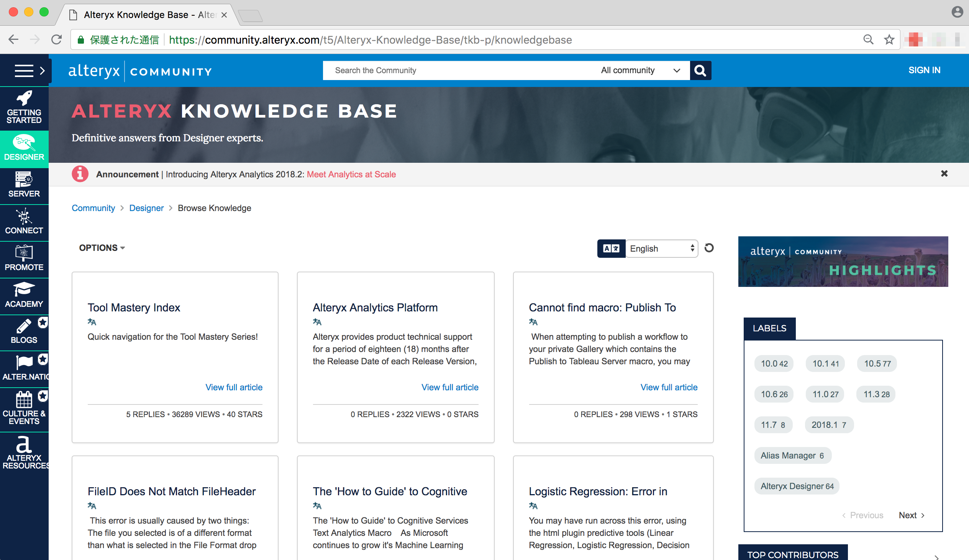
Task: View full article for Alteryx Analytics Platform
Action: (x=450, y=387)
